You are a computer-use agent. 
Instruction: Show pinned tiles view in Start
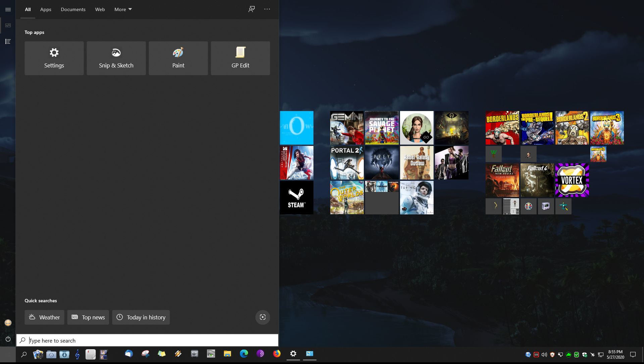point(8,25)
